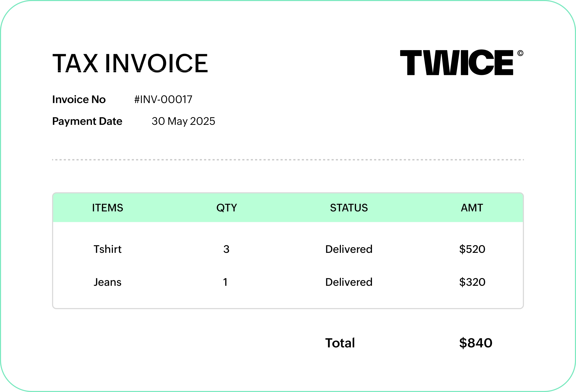Click the ITEMS column header
This screenshot has width=576, height=392.
[108, 208]
